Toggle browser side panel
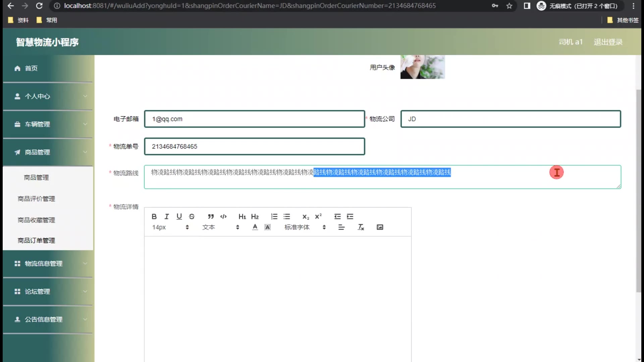The height and width of the screenshot is (362, 644). coord(527,6)
